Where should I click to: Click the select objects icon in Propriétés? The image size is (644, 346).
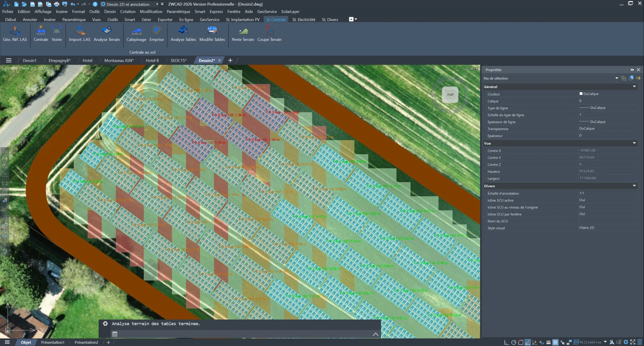tap(631, 78)
